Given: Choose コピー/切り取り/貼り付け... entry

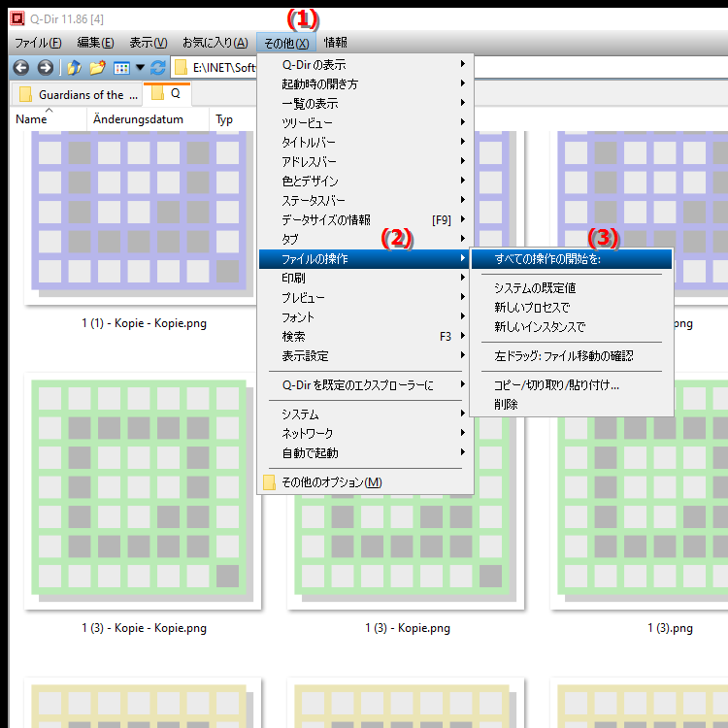Looking at the screenshot, I should (572, 385).
